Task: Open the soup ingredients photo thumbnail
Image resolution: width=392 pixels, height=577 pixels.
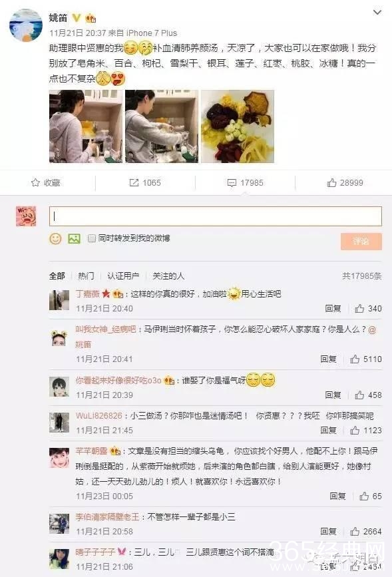Action: (x=238, y=126)
